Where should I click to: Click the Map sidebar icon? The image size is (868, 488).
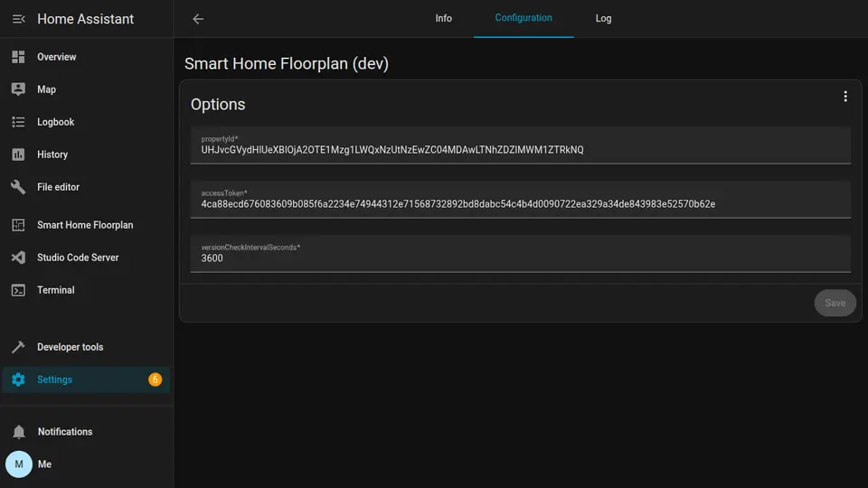(x=18, y=89)
